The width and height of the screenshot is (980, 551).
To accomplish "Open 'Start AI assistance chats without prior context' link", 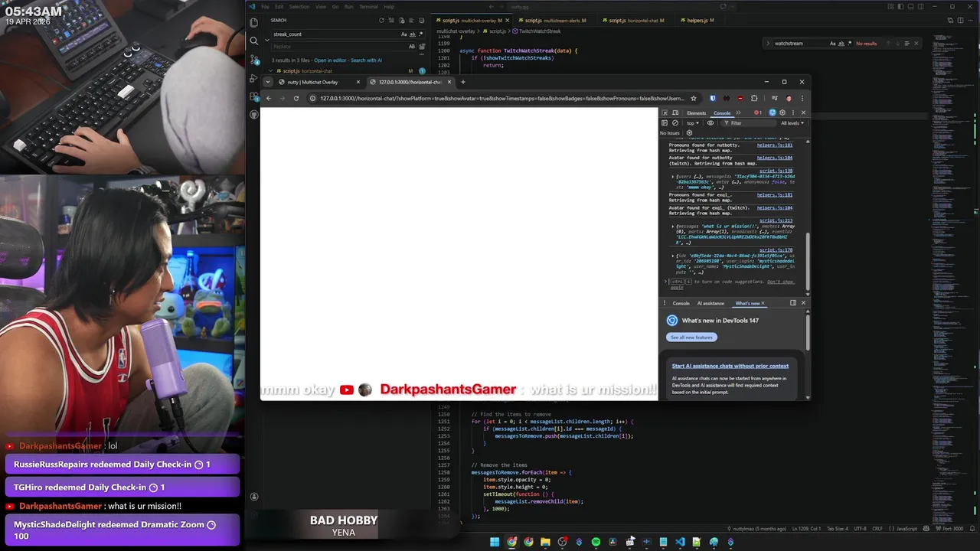I will [730, 366].
